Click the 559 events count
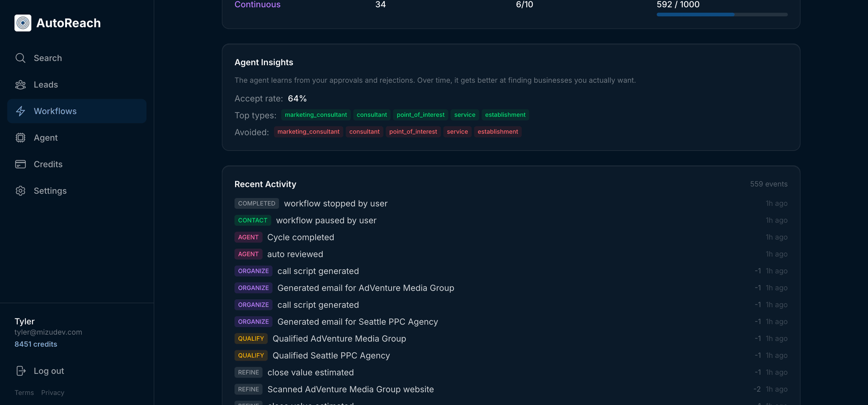The height and width of the screenshot is (405, 868). coord(769,184)
